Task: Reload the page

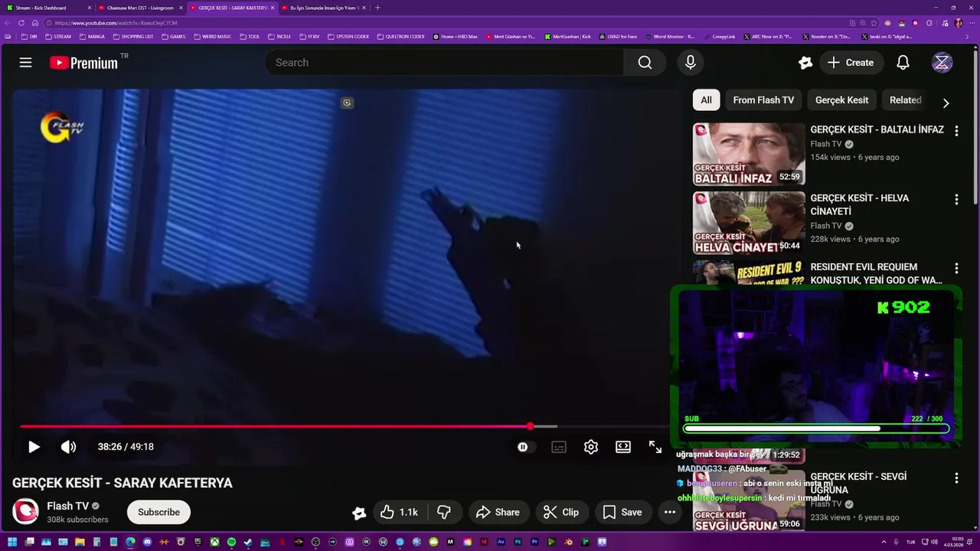Action: coord(21,23)
